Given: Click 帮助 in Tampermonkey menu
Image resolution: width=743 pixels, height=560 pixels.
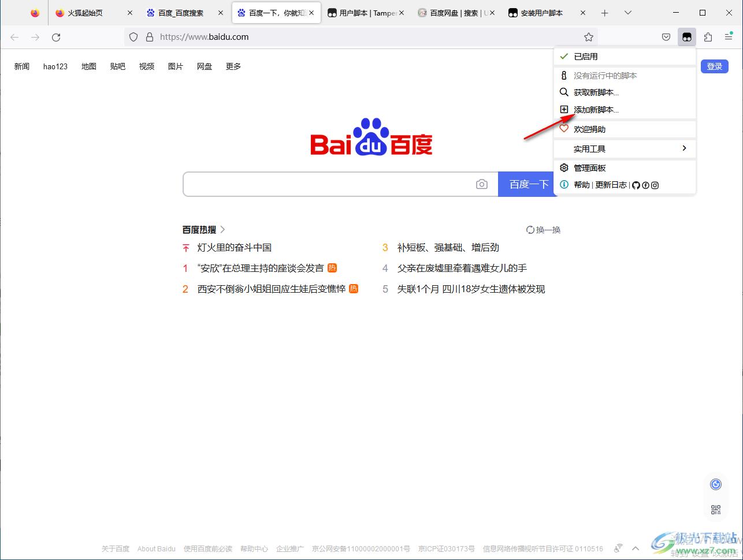Looking at the screenshot, I should pyautogui.click(x=582, y=185).
